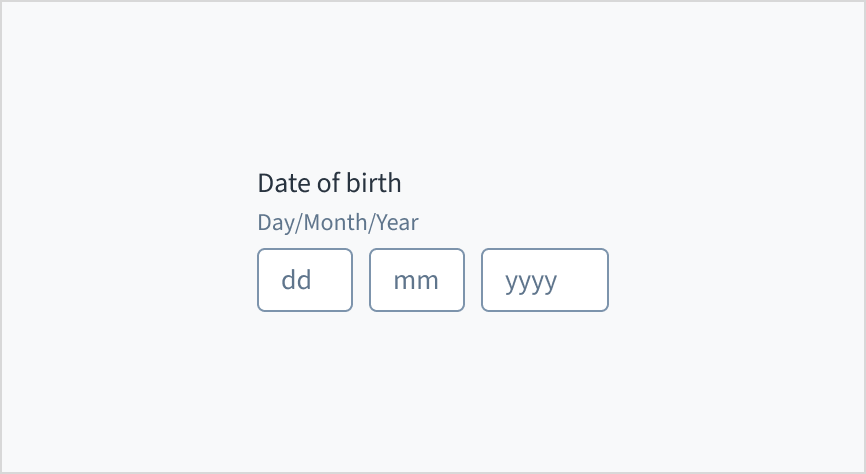Click the widest date input box
The width and height of the screenshot is (866, 474).
tap(545, 280)
